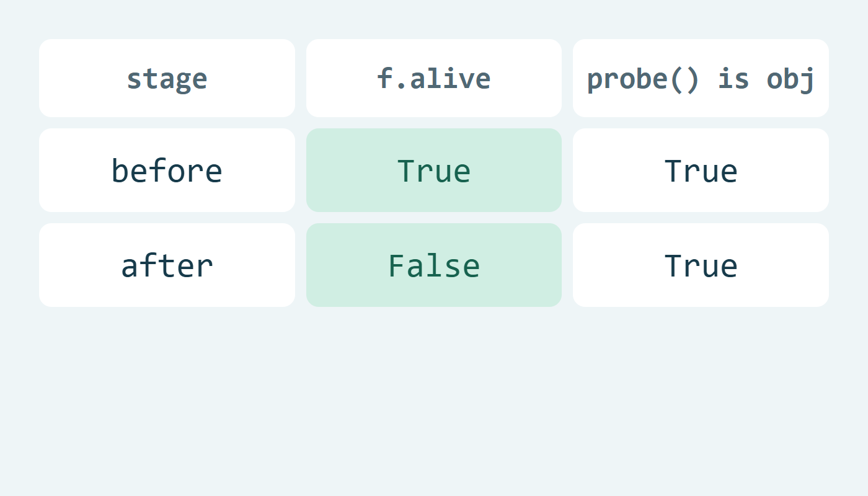The width and height of the screenshot is (868, 496).
Task: Select f.alive value for after stage
Action: pos(434,265)
